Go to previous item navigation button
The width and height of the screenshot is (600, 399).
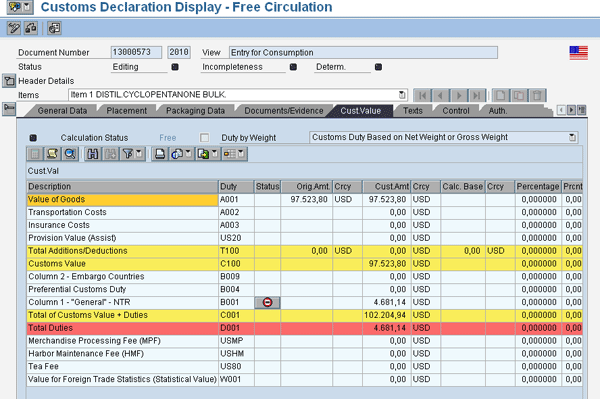[440, 95]
